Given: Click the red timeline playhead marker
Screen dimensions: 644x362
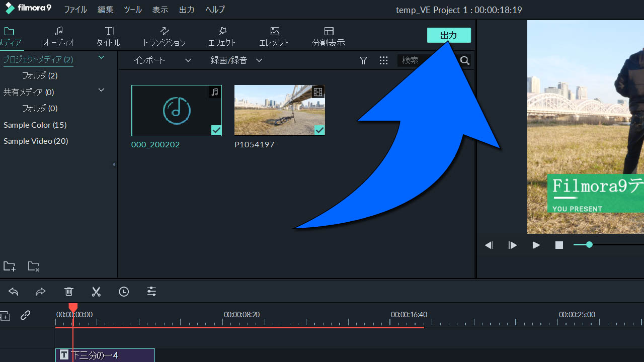Looking at the screenshot, I should pos(73,307).
